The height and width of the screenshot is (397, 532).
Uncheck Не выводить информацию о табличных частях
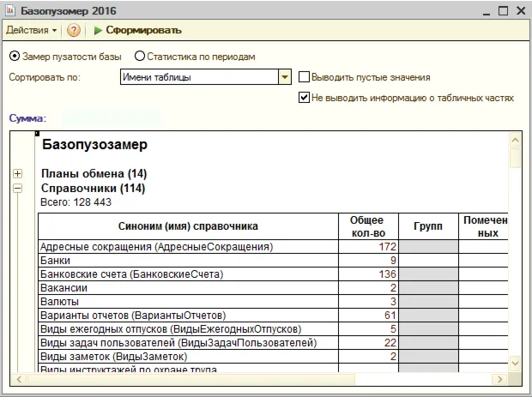(x=304, y=98)
